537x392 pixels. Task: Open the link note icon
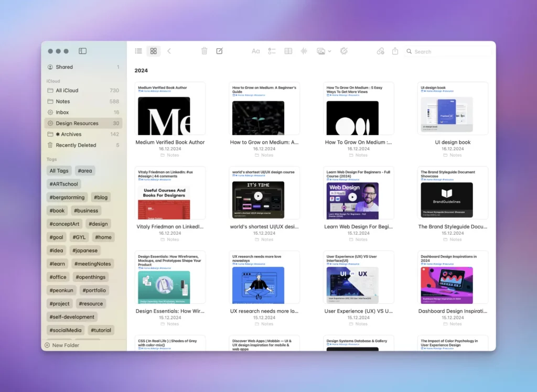(381, 51)
